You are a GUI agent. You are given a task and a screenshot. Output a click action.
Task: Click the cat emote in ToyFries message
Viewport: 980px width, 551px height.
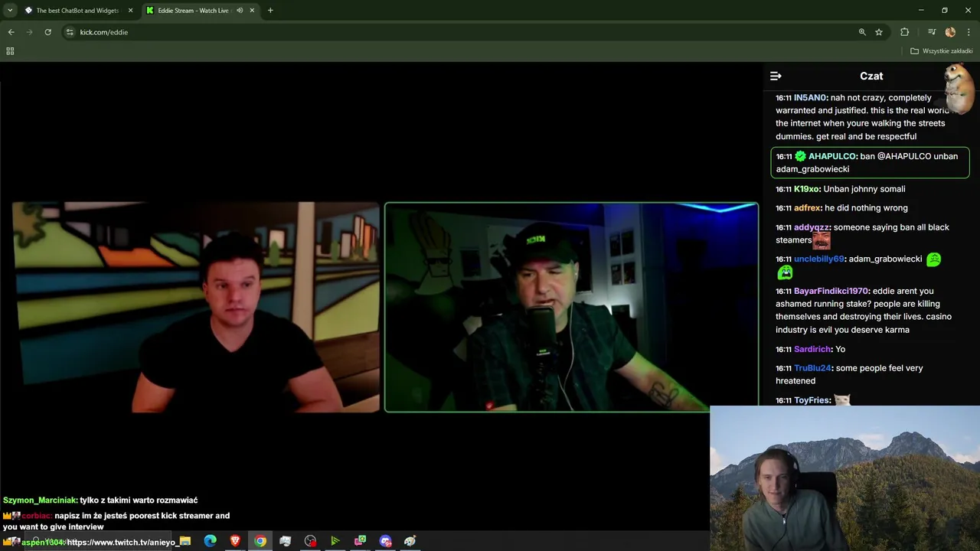[x=842, y=399]
